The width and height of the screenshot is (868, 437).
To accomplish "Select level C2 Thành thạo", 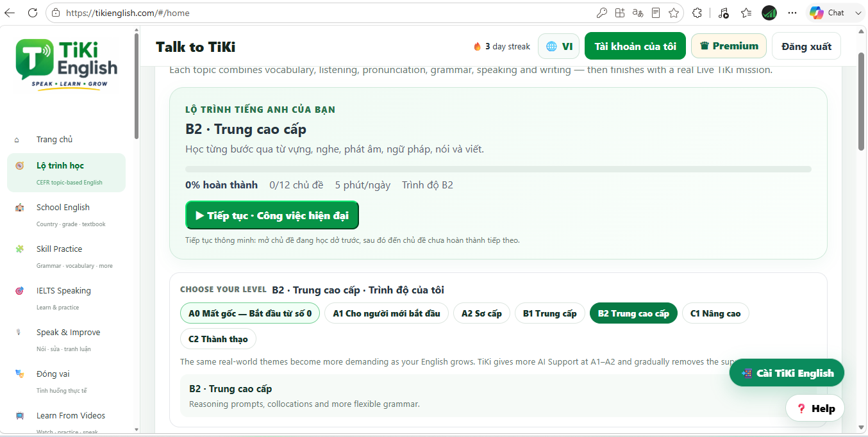I will tap(218, 339).
